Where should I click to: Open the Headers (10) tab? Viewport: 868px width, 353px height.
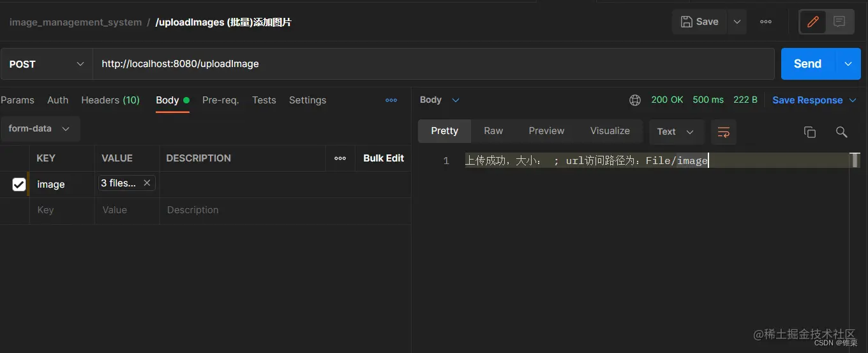point(110,100)
